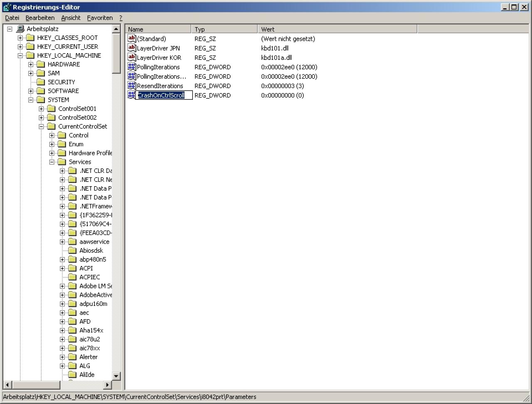Sort by the Name column header
This screenshot has height=404, width=532.
tap(158, 29)
